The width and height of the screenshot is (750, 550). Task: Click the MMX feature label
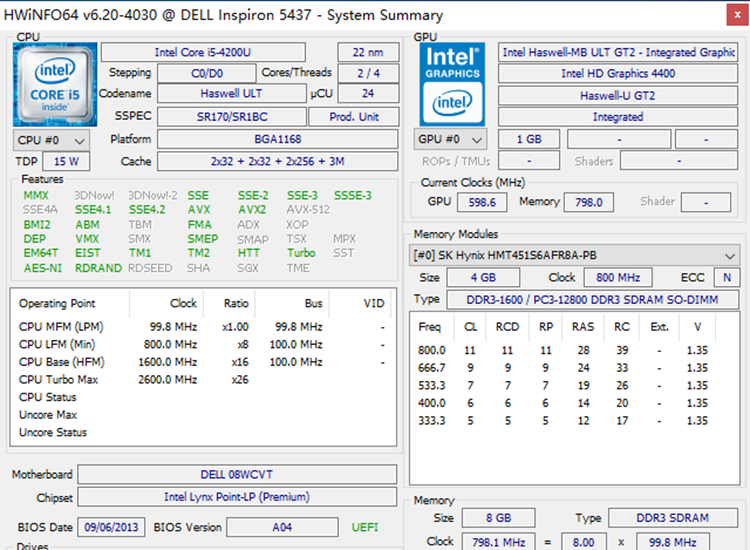[x=36, y=195]
